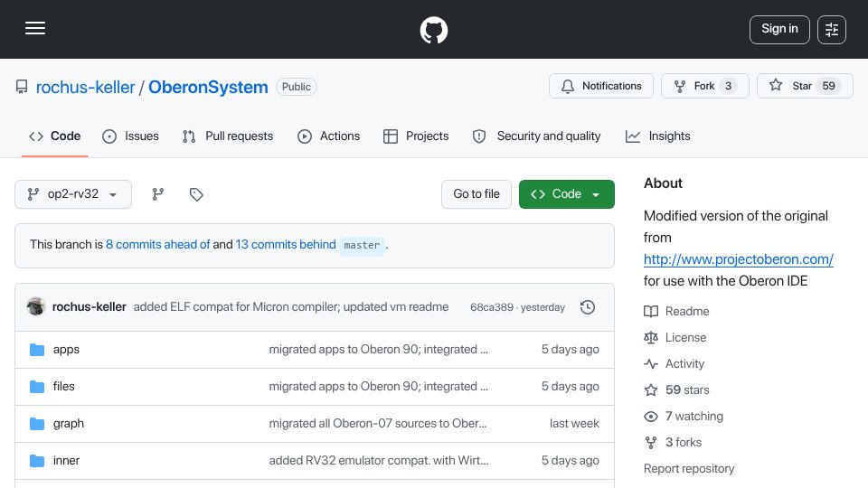868x488 pixels.
Task: Click Report repository link
Action: [689, 469]
